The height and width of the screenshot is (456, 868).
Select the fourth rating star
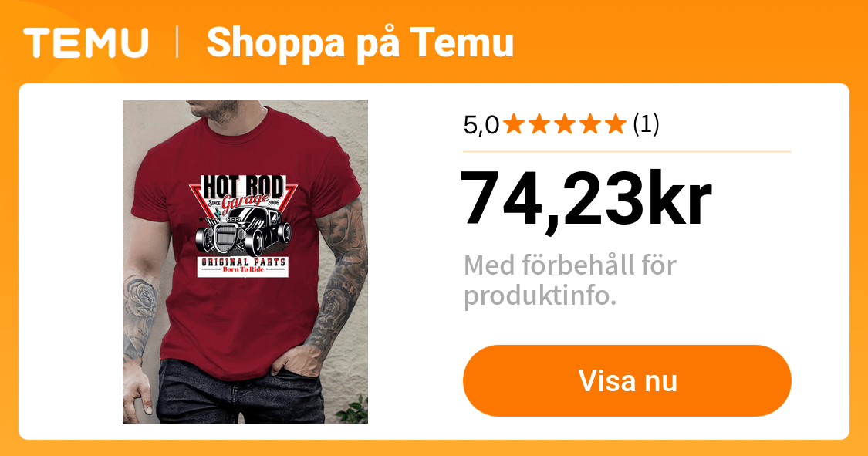tap(590, 124)
